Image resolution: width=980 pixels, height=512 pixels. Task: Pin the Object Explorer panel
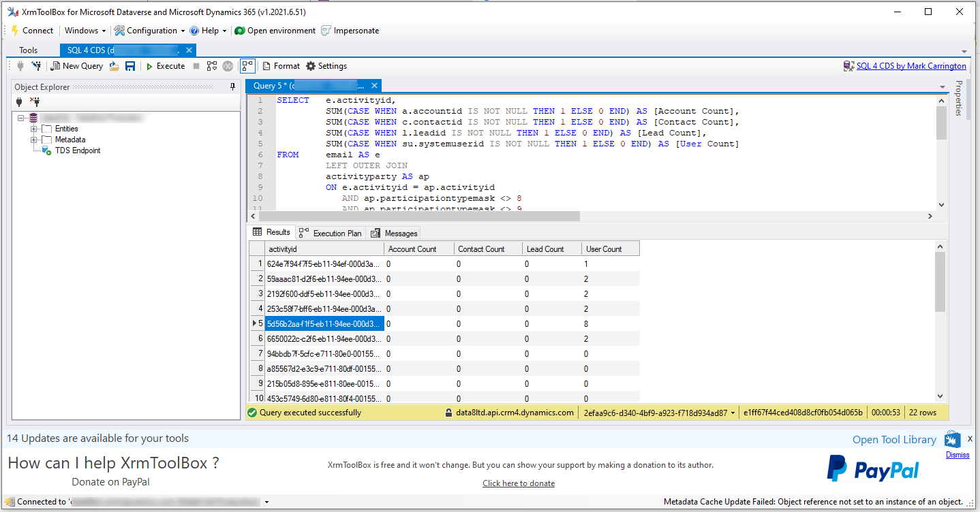click(x=233, y=87)
